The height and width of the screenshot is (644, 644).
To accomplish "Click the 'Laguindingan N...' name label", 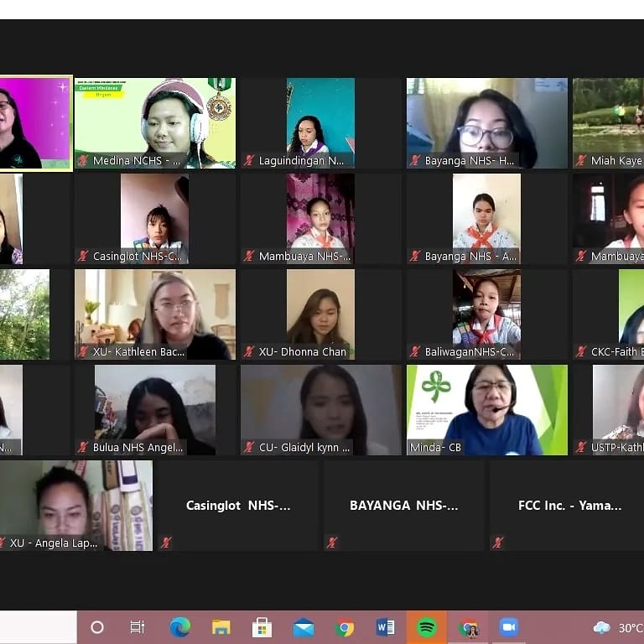I will click(302, 161).
